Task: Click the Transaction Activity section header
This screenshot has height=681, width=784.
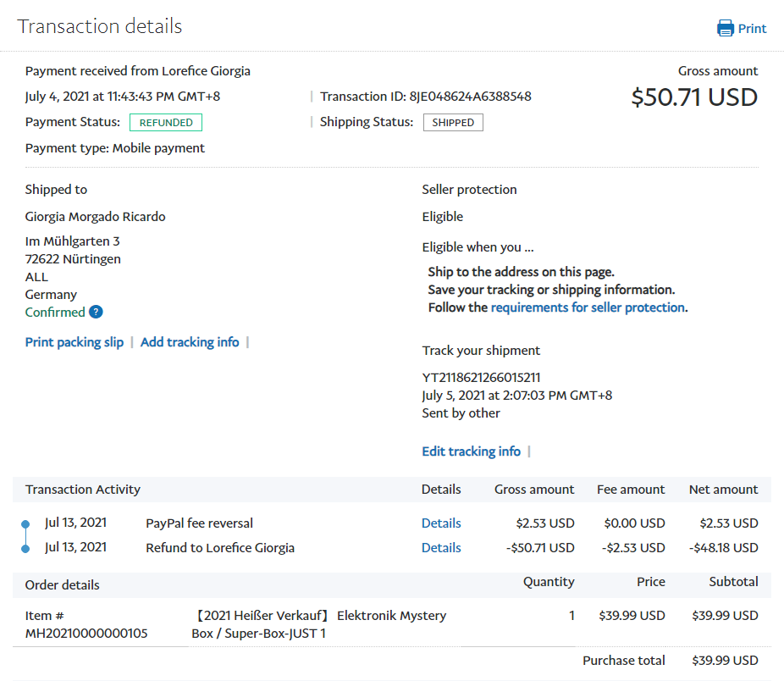Action: pyautogui.click(x=83, y=490)
